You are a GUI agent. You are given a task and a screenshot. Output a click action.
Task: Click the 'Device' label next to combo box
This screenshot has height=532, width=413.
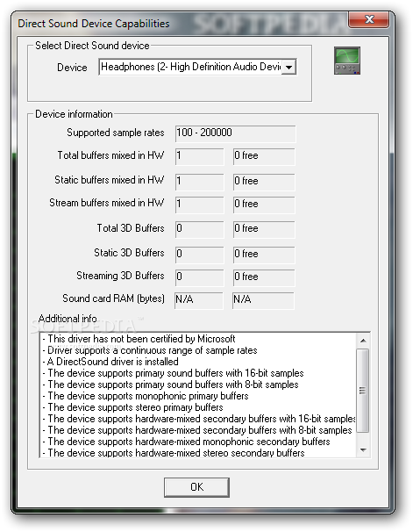(72, 68)
